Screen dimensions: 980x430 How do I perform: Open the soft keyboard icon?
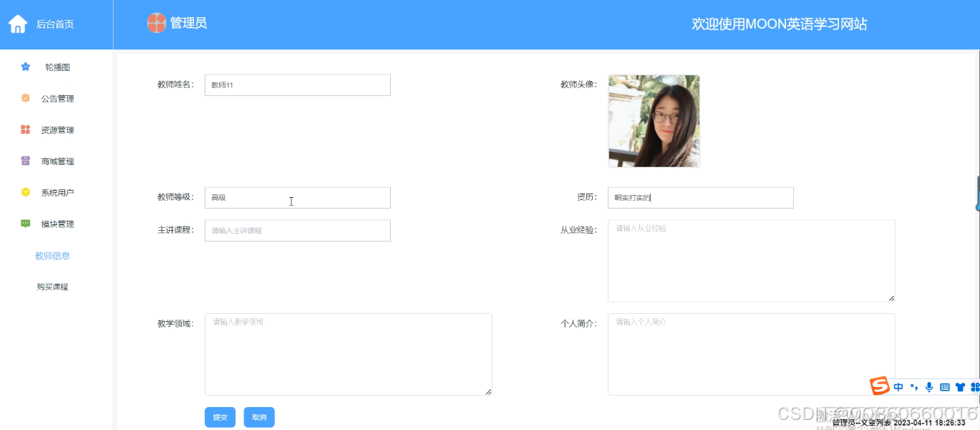coord(945,387)
